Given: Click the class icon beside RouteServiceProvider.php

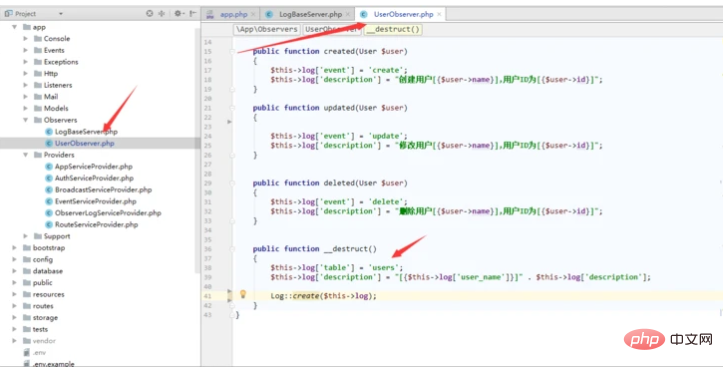Looking at the screenshot, I should pos(49,224).
